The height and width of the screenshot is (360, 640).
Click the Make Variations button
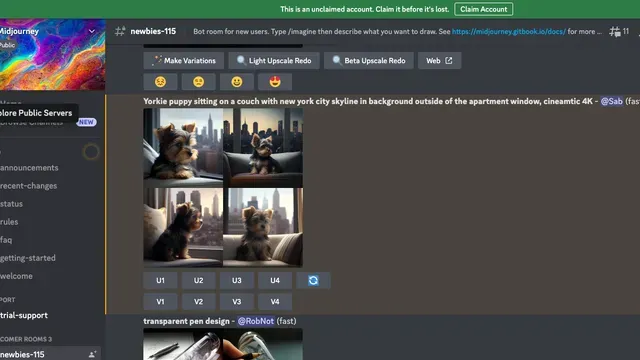[x=184, y=60]
